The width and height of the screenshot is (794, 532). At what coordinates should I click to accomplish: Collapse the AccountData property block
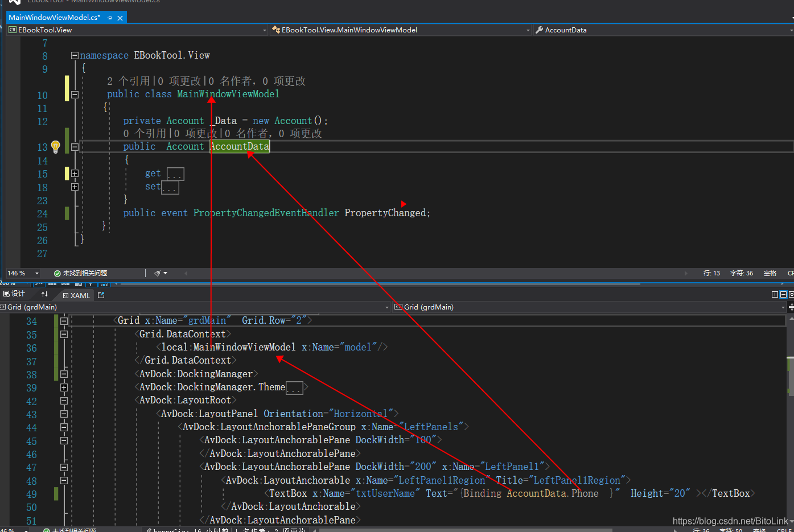coord(75,147)
